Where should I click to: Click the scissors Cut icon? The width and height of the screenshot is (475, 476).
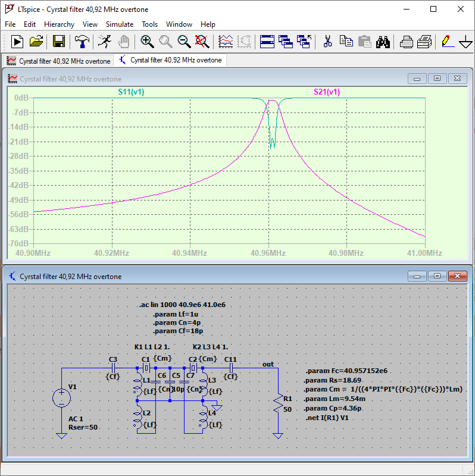pyautogui.click(x=327, y=41)
